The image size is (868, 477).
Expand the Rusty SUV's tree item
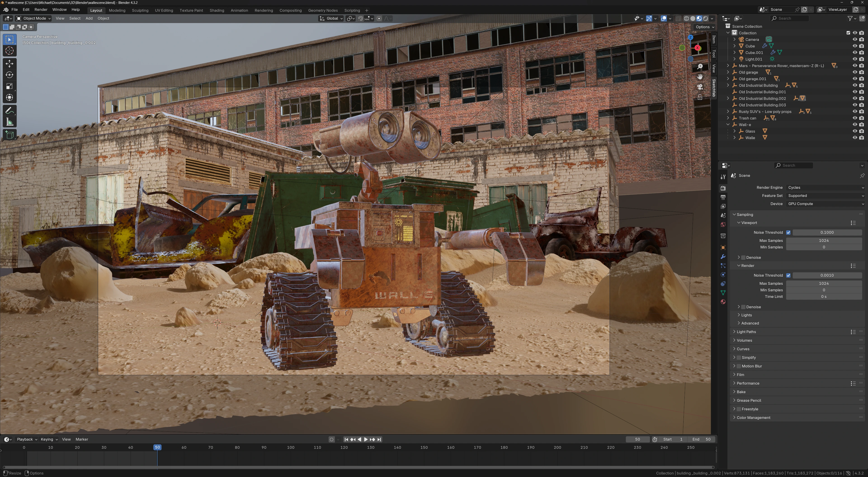(x=728, y=111)
